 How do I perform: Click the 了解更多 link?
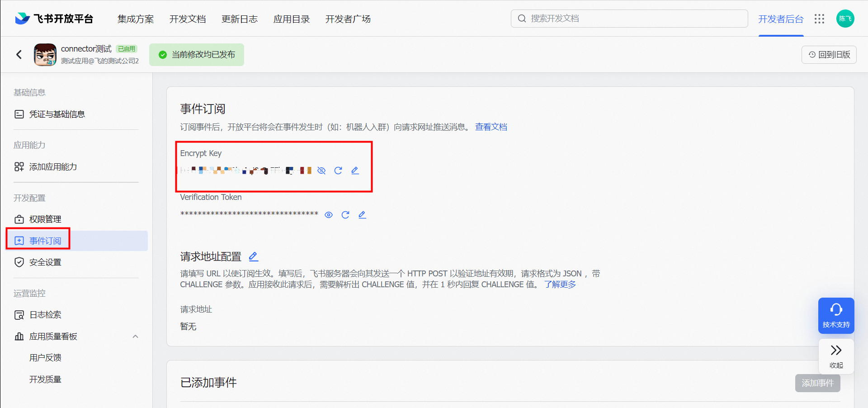(x=560, y=285)
